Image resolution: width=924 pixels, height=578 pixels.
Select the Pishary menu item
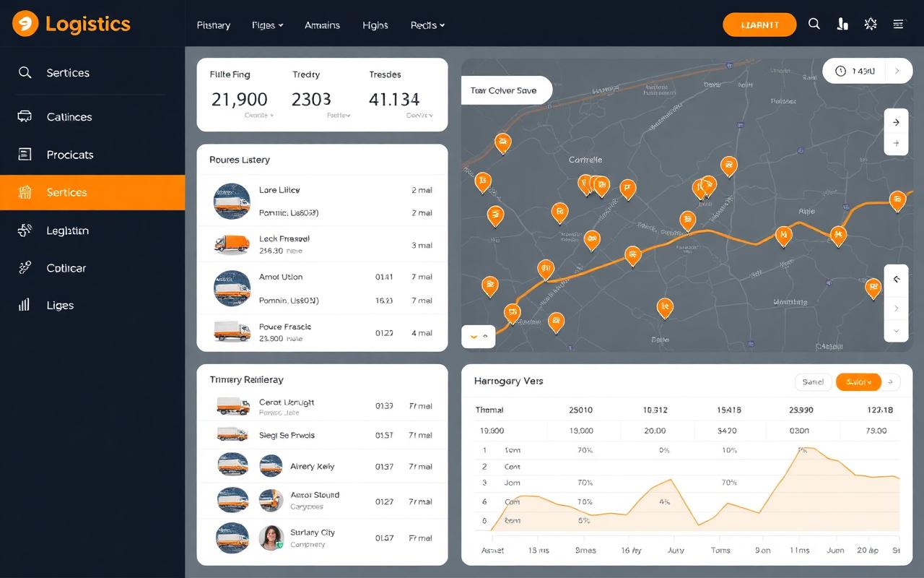[214, 25]
